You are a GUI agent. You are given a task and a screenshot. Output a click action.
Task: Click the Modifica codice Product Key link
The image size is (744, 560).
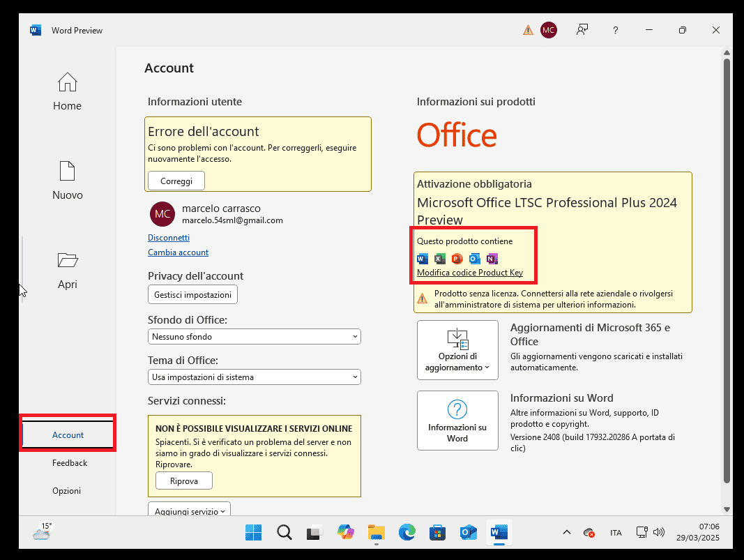470,273
